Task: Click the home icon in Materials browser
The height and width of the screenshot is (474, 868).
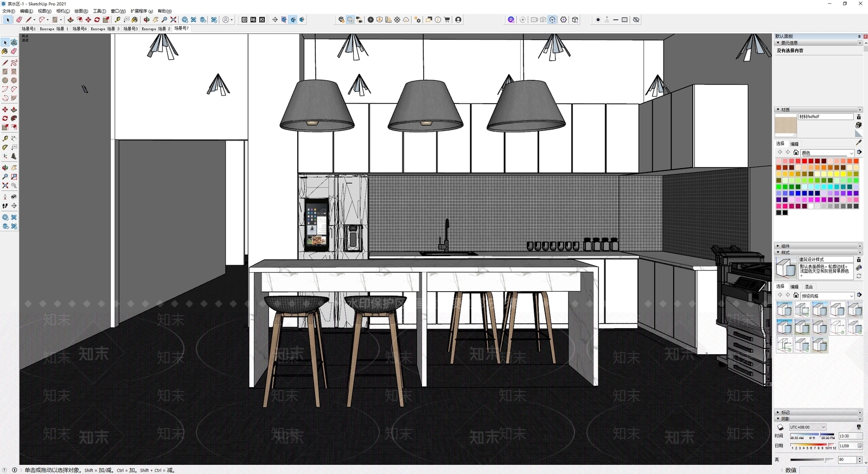Action: coord(796,152)
